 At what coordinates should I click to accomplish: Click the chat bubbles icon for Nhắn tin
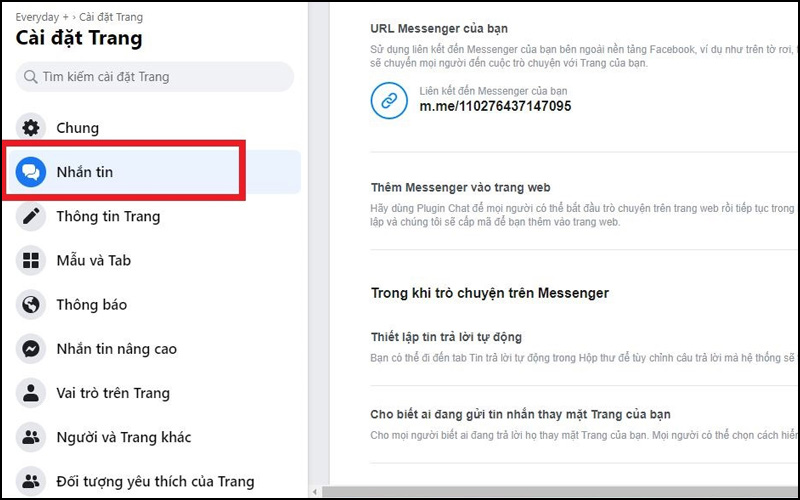(x=31, y=172)
